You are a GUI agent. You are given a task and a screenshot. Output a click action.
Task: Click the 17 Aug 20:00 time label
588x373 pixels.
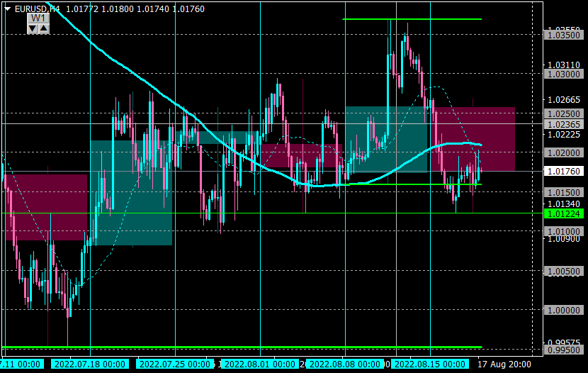tap(504, 364)
